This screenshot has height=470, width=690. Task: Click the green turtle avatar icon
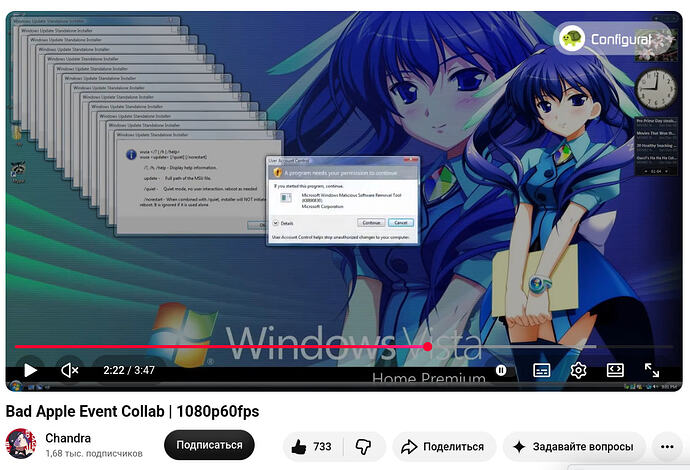pyautogui.click(x=572, y=39)
